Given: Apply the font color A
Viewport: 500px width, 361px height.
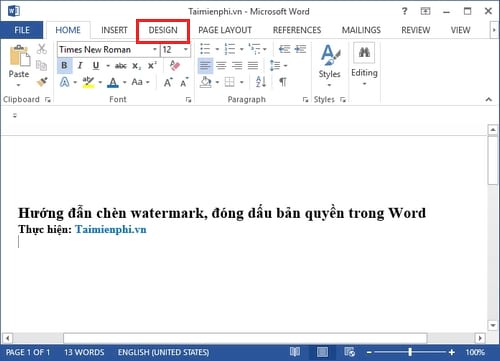Looking at the screenshot, I should (x=113, y=82).
